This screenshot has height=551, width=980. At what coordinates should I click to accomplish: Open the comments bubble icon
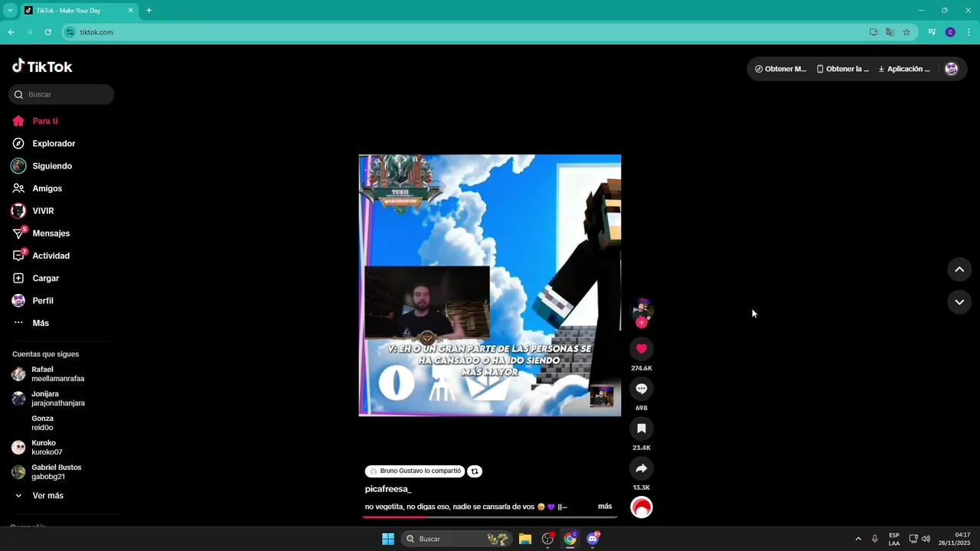[642, 389]
